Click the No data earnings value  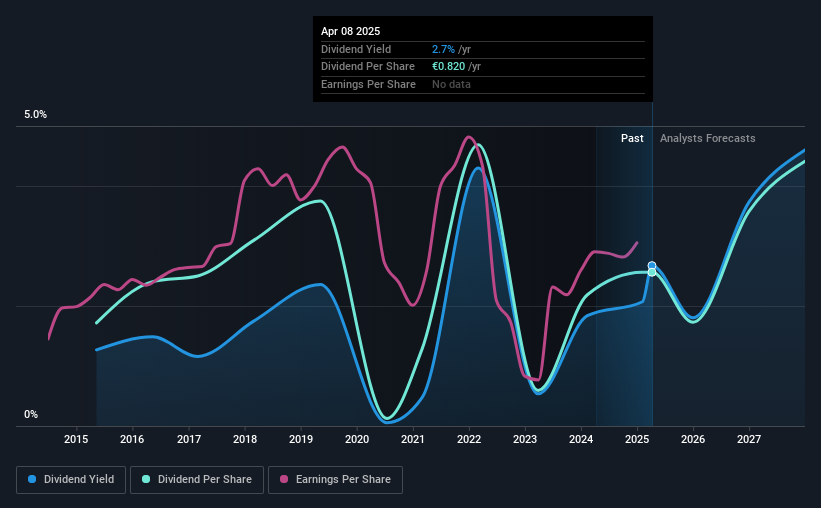pyautogui.click(x=451, y=84)
